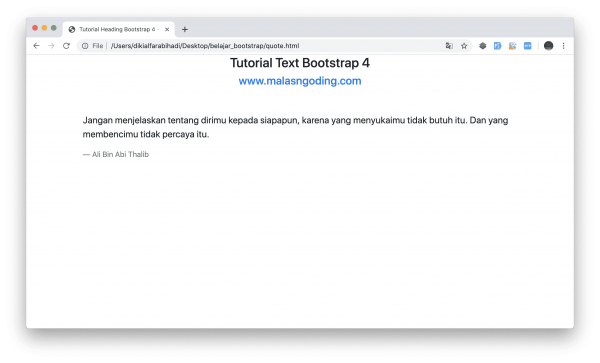Click the Tutorial Text Bootstrap 4 heading
600x363 pixels.
point(300,63)
